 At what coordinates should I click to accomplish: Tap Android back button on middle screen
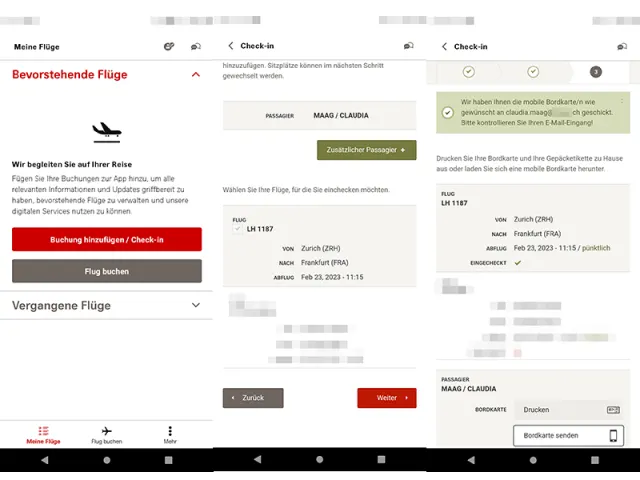[258, 459]
